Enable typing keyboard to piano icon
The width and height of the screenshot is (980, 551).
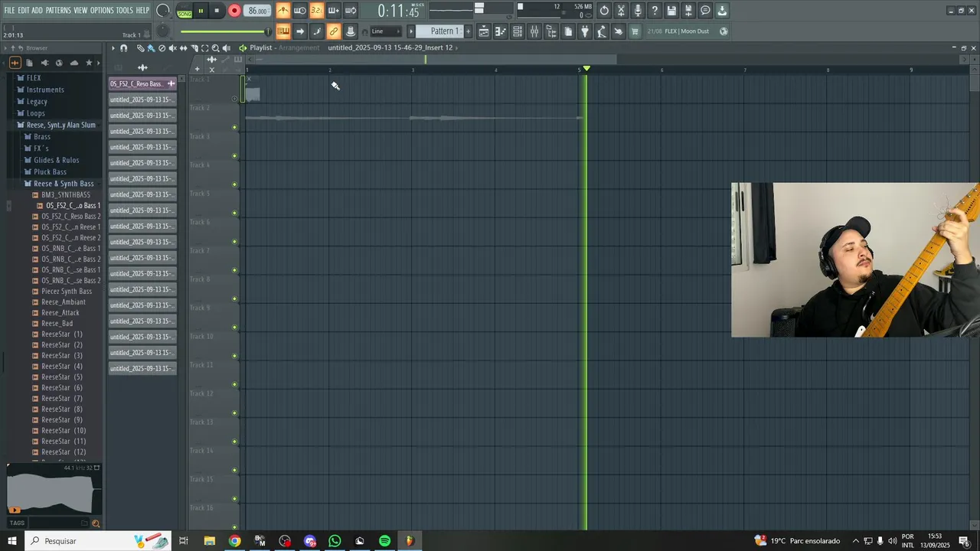[x=283, y=31]
